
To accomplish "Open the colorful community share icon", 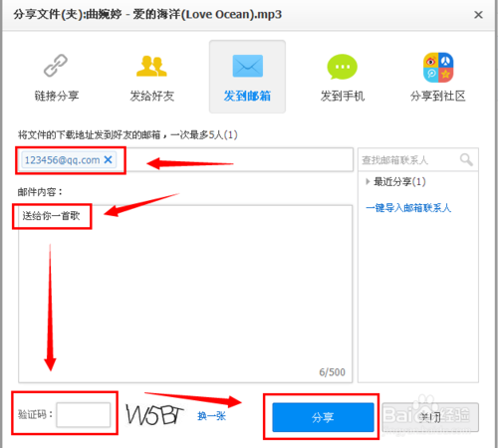I will point(438,68).
